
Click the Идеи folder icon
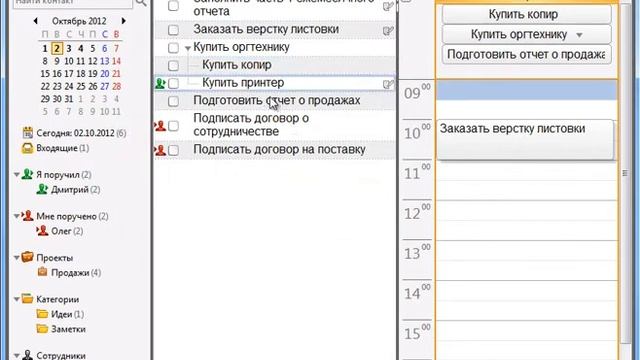pyautogui.click(x=42, y=314)
